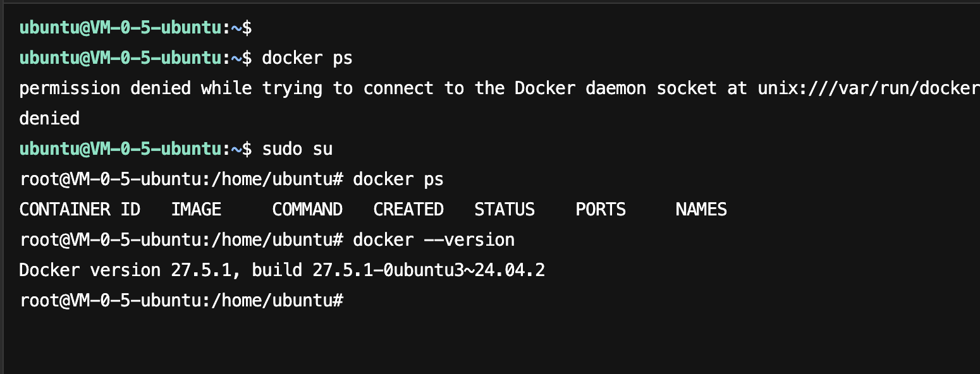Click the 'Docker daemon socket' words in error
This screenshot has height=374, width=980.
[x=616, y=88]
